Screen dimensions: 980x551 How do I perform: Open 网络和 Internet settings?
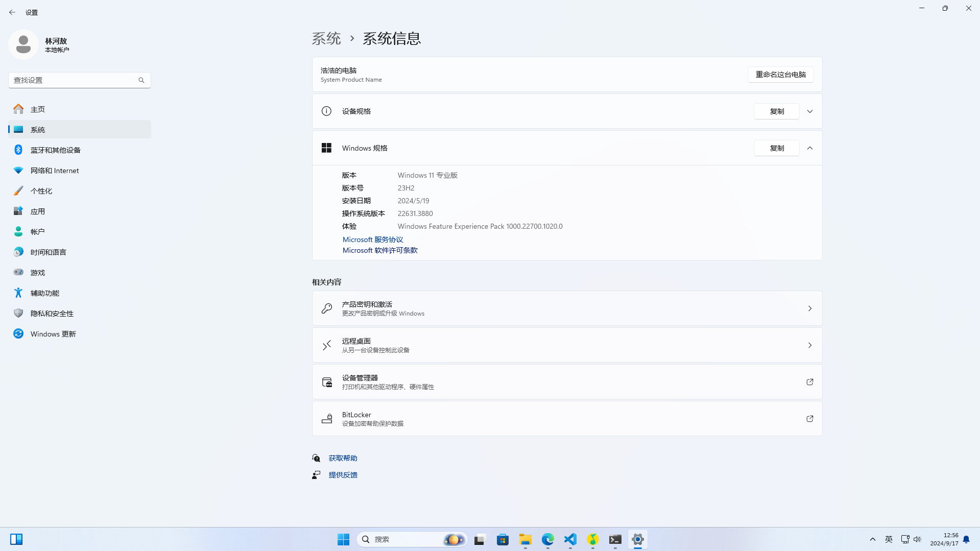pos(80,171)
